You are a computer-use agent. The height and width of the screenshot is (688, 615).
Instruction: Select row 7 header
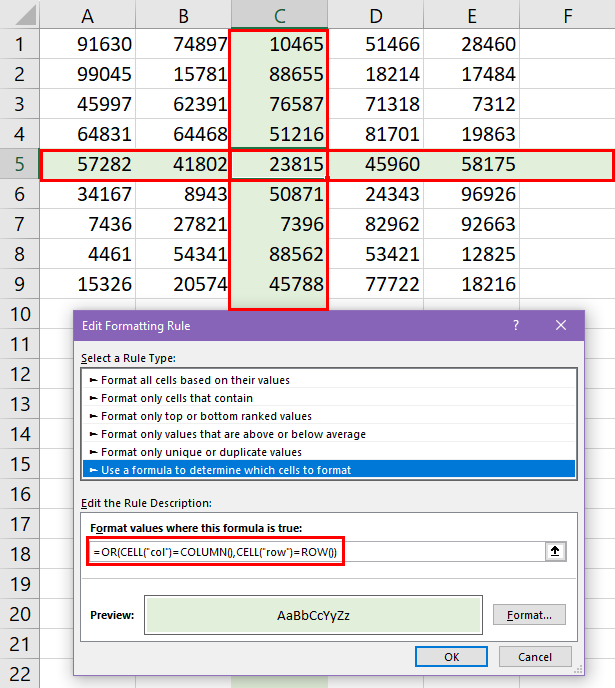(20, 224)
